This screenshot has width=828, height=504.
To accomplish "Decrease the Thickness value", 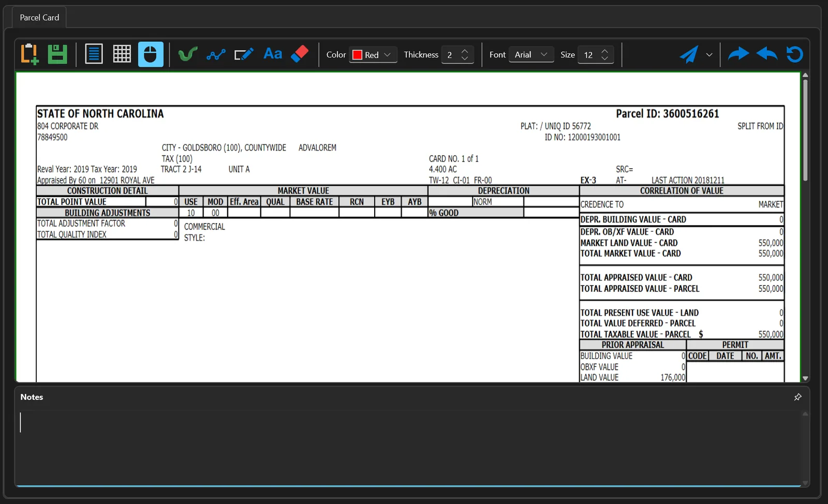I will (465, 58).
